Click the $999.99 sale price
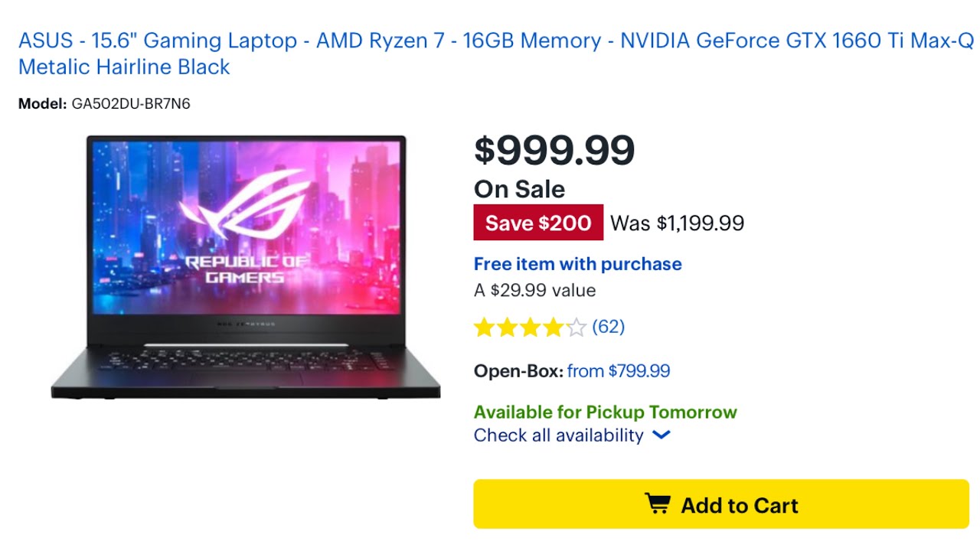 click(x=554, y=150)
